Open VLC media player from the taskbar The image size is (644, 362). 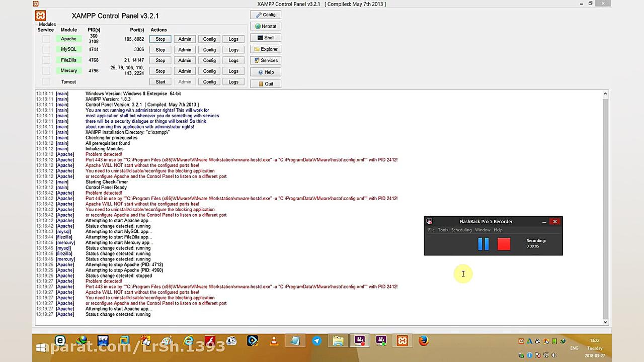[274, 341]
